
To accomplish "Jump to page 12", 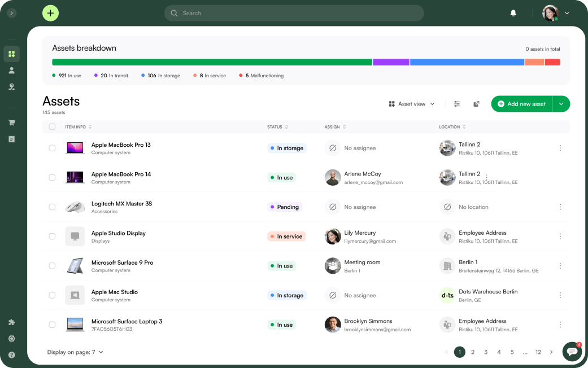I will click(x=538, y=352).
